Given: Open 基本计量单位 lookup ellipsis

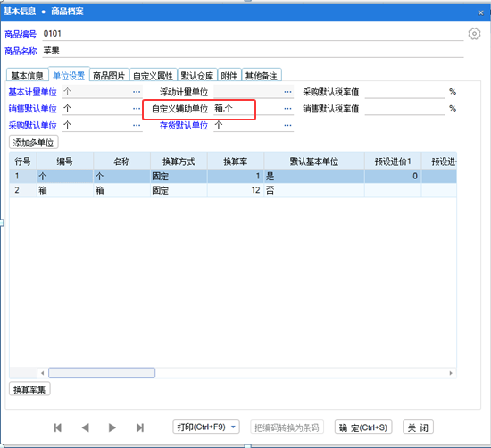Looking at the screenshot, I should click(x=137, y=92).
